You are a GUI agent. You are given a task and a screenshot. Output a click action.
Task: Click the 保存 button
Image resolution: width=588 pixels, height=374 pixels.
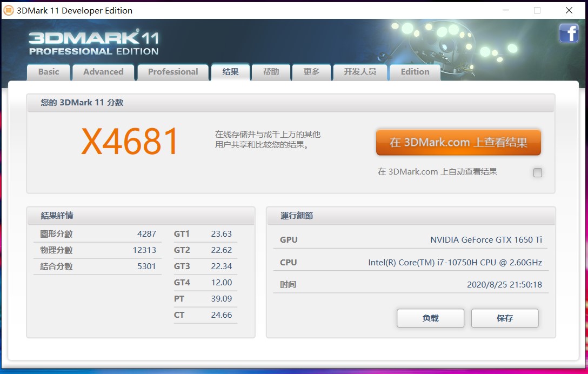pos(504,318)
